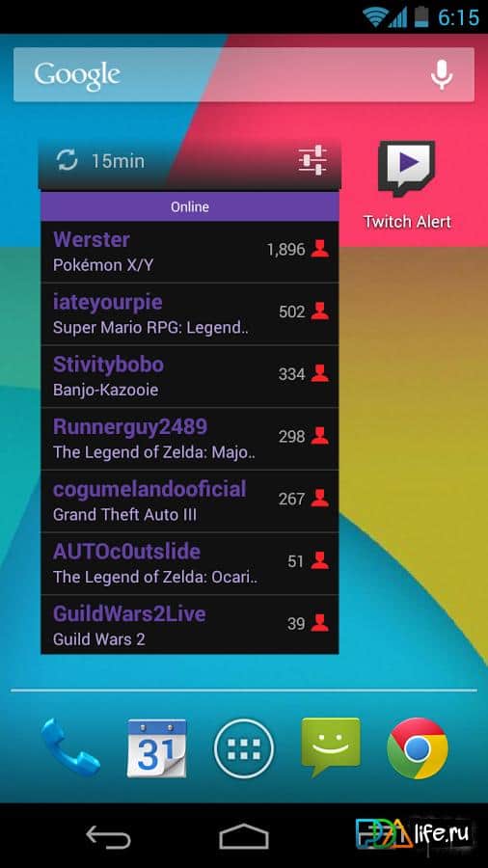The width and height of the screenshot is (488, 868).
Task: Open the GuildWars2Live stream entry
Action: pos(190,625)
